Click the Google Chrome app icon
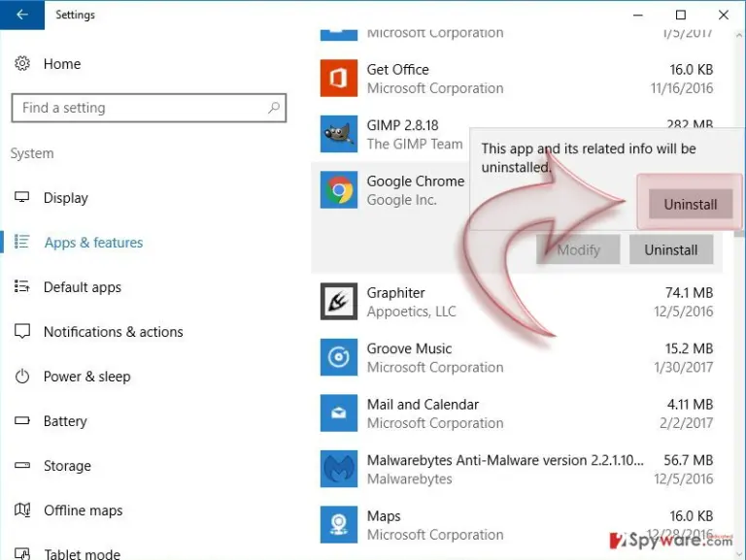 click(x=339, y=189)
